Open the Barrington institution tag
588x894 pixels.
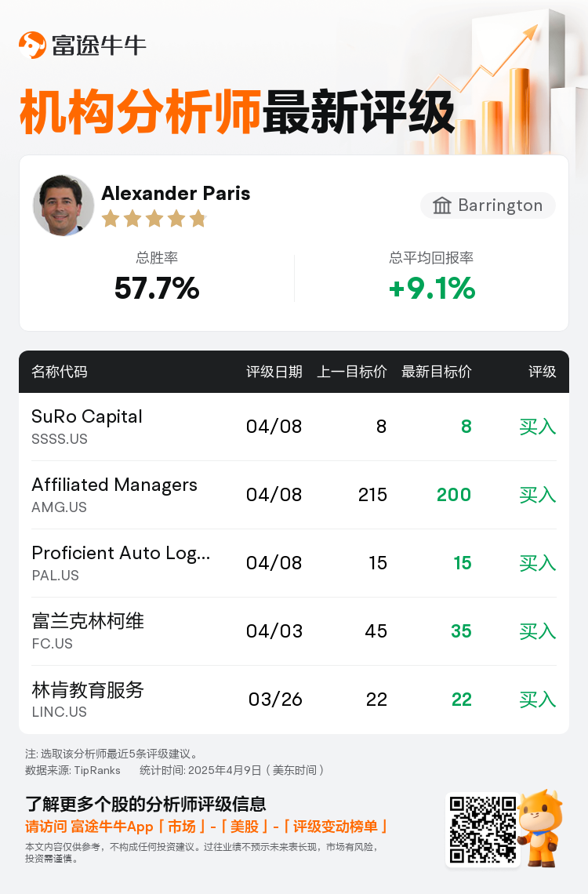pos(488,205)
